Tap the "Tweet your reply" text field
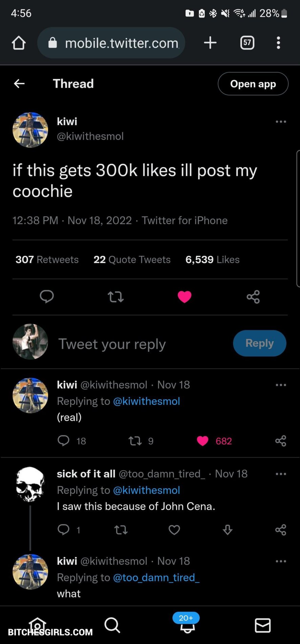The width and height of the screenshot is (300, 644). click(135, 344)
